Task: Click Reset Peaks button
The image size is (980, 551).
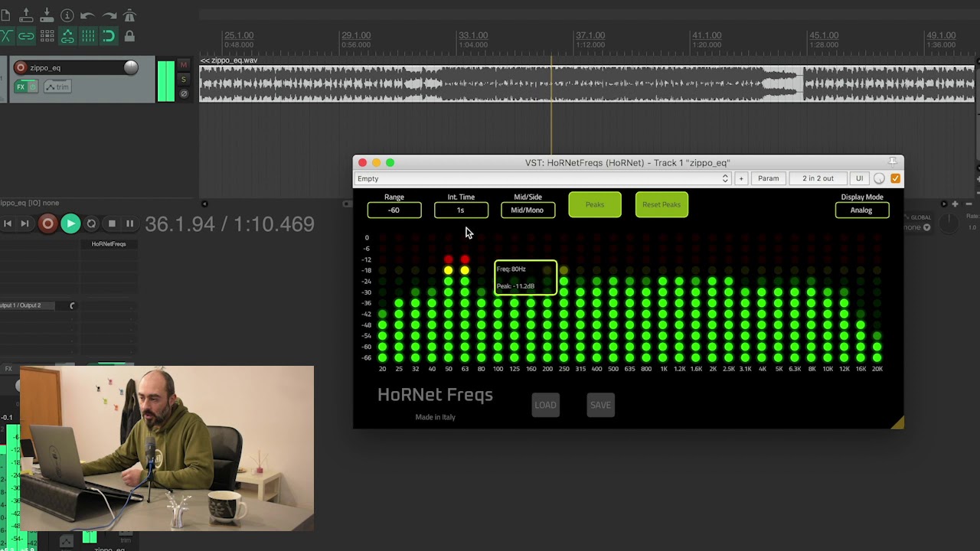Action: (x=661, y=204)
